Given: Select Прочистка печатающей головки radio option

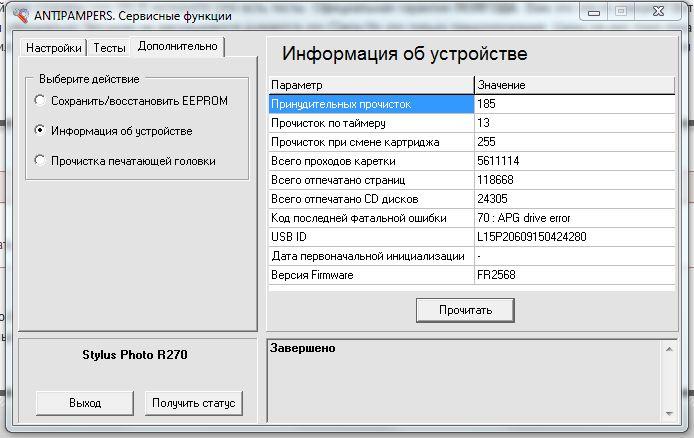Looking at the screenshot, I should 125,161.
